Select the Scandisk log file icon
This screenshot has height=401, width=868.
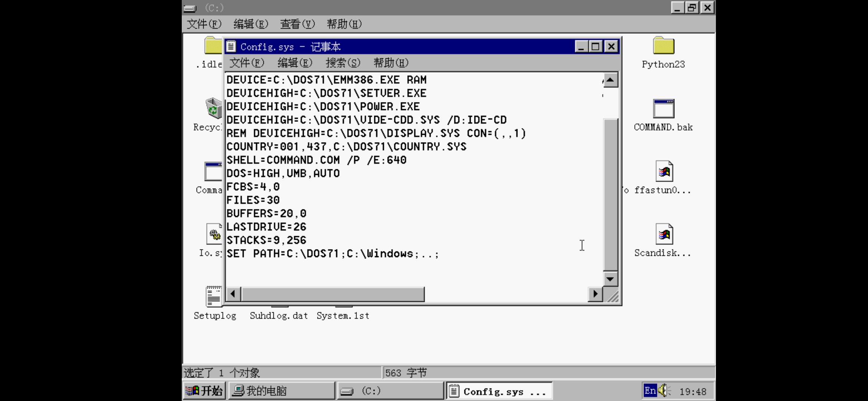click(664, 235)
